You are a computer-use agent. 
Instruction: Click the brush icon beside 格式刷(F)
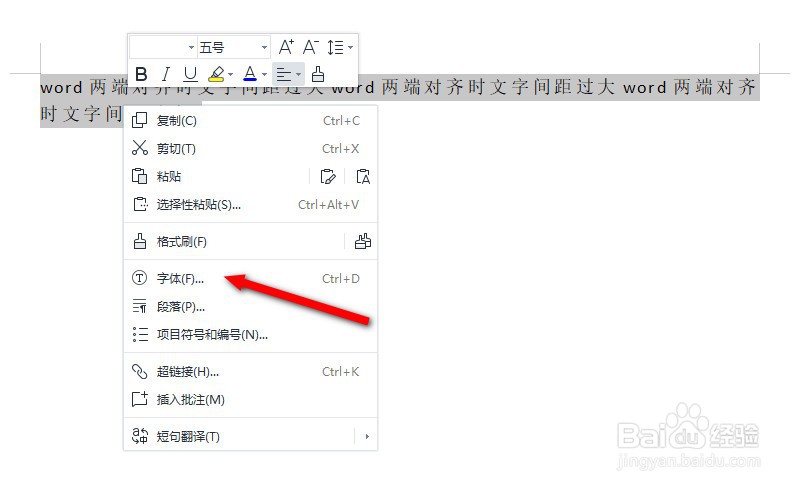point(139,241)
